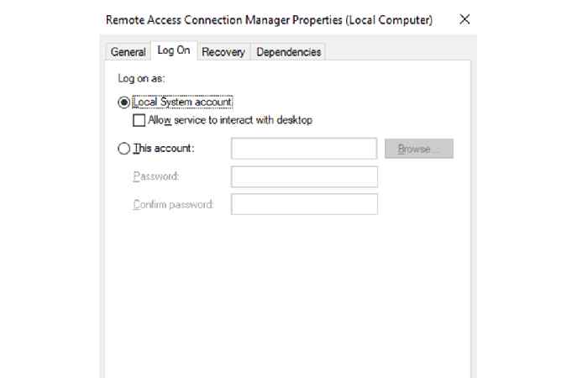This screenshot has width=588, height=378.
Task: Select the Local System account radio button
Action: [x=123, y=102]
